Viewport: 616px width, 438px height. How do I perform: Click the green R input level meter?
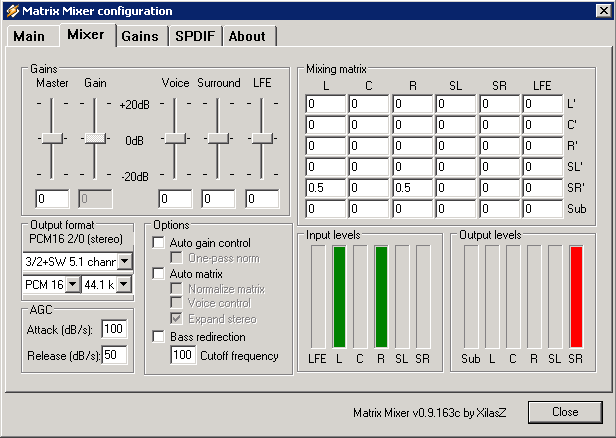381,297
